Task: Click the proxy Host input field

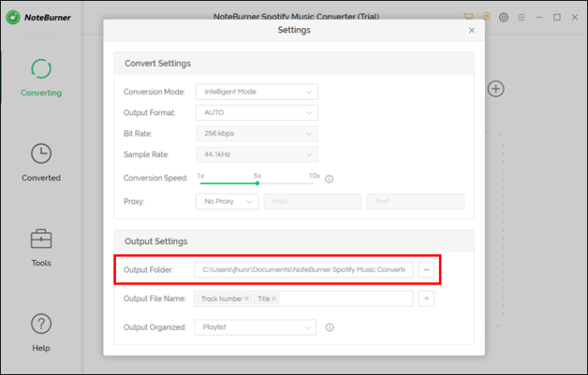Action: 313,201
